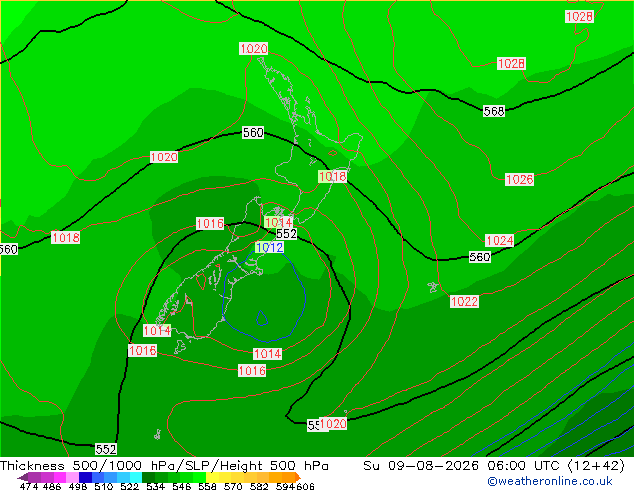This screenshot has width=634, height=490.
Task: Click the 1028 label in the top-right corner
Action: click(579, 17)
